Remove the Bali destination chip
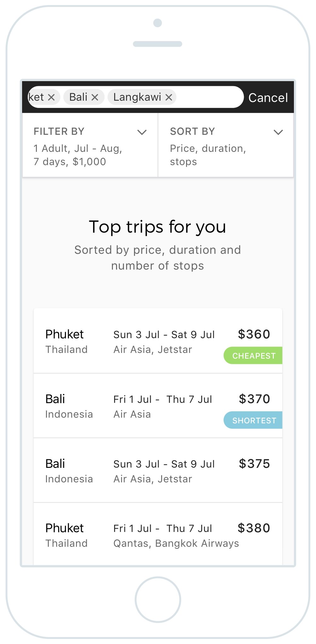This screenshot has height=644, width=316. pos(95,98)
